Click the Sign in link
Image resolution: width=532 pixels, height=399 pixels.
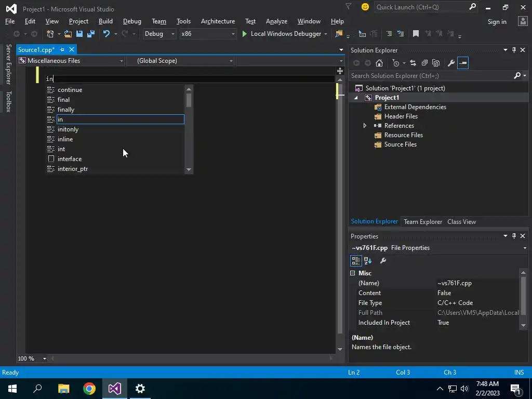click(x=497, y=22)
